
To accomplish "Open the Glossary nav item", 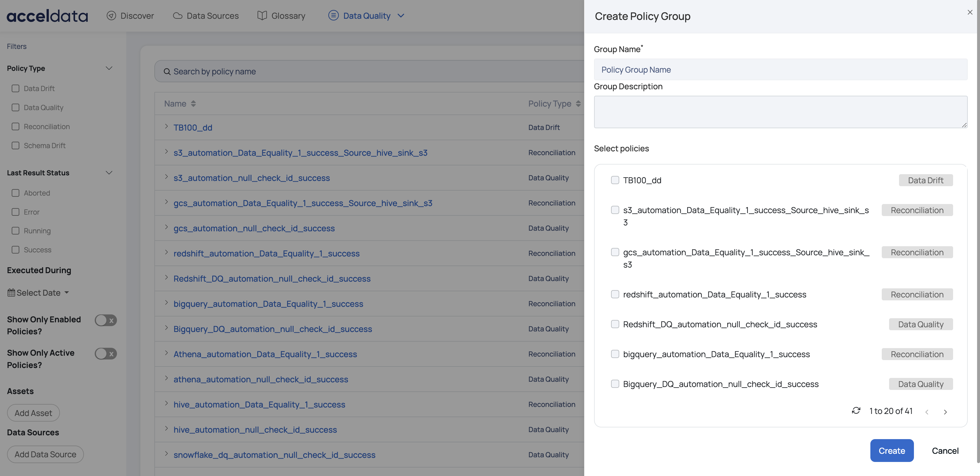I will [288, 16].
